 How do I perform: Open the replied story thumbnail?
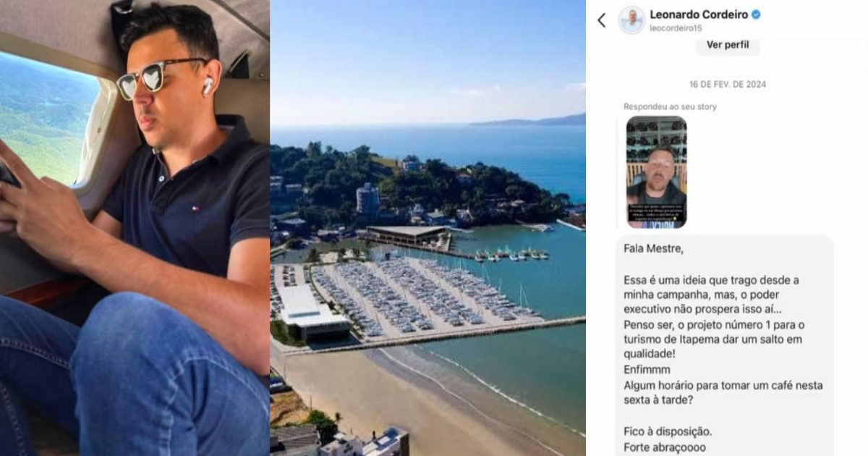656,172
